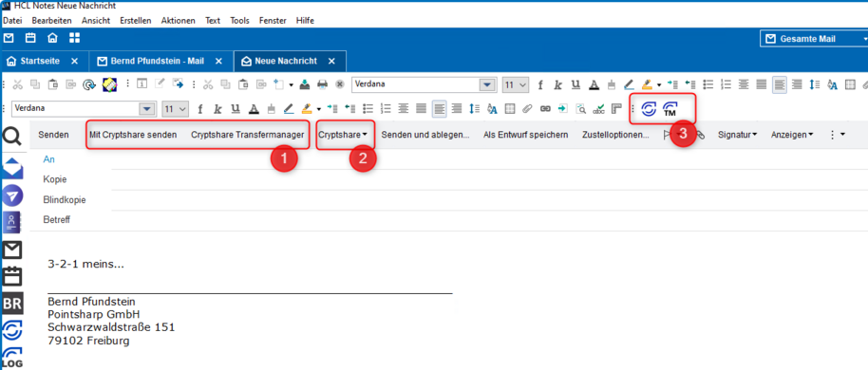The height and width of the screenshot is (370, 868).
Task: Click the purple paper plane sidebar icon
Action: (12, 195)
